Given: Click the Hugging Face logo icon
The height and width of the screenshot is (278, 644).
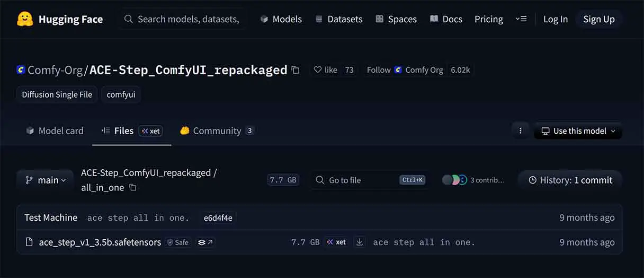Looking at the screenshot, I should tap(25, 19).
